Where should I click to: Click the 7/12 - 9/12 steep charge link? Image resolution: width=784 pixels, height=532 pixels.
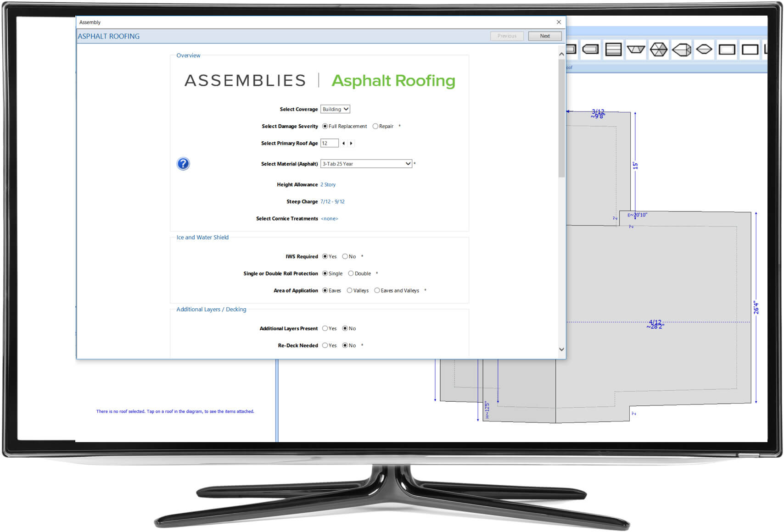[x=332, y=201]
